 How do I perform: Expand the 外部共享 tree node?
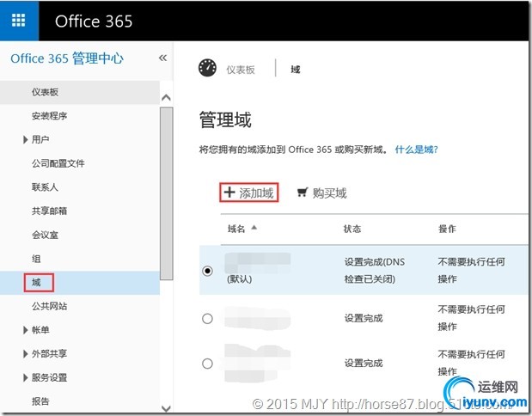pos(26,354)
